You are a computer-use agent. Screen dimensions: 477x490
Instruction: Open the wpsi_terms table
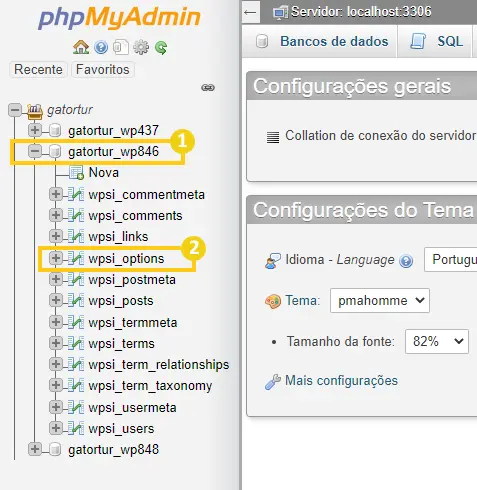(122, 343)
